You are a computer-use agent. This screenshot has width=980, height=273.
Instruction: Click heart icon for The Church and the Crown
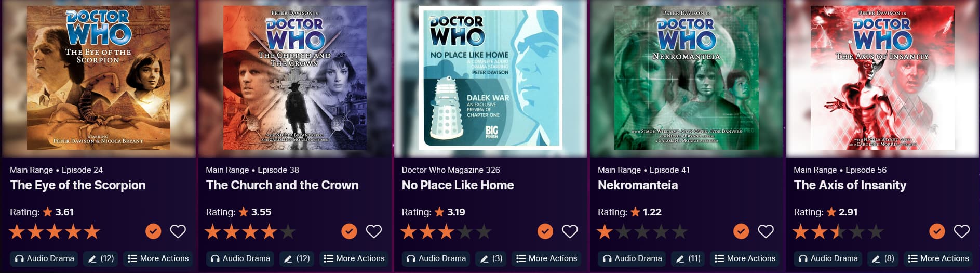(374, 231)
